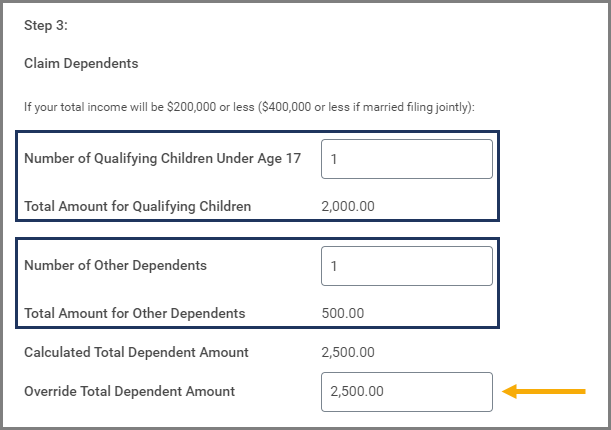Select the 2,000.00 qualifying children amount
The height and width of the screenshot is (430, 611).
pyautogui.click(x=348, y=207)
